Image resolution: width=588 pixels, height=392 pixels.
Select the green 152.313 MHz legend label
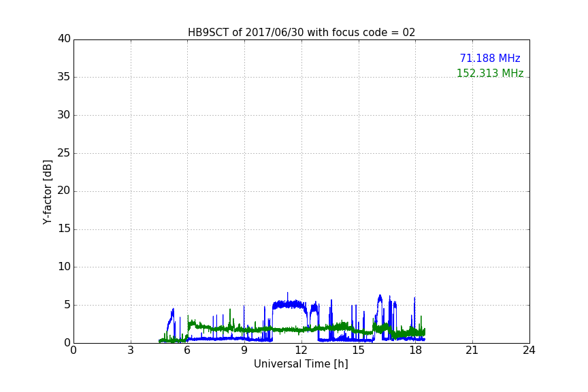tap(490, 73)
